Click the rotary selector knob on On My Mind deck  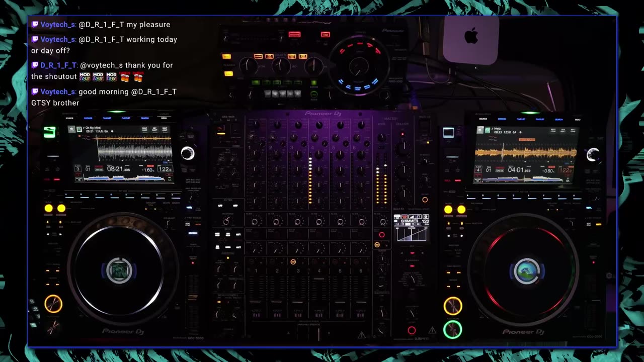(x=188, y=153)
